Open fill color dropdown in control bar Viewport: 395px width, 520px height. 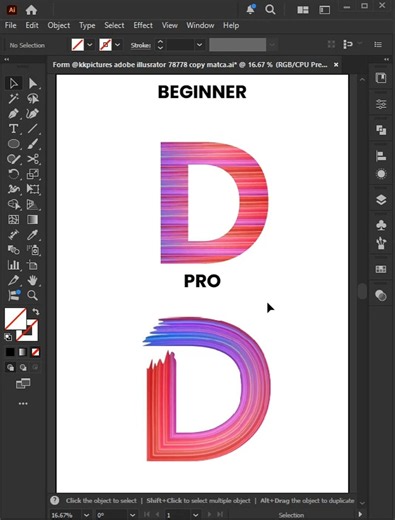[x=90, y=44]
